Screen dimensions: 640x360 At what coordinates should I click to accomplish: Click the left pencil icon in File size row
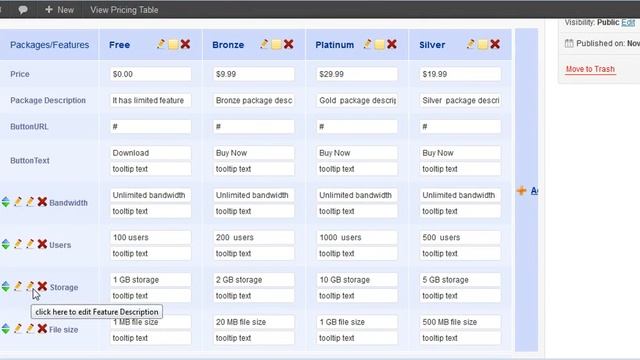pyautogui.click(x=18, y=329)
